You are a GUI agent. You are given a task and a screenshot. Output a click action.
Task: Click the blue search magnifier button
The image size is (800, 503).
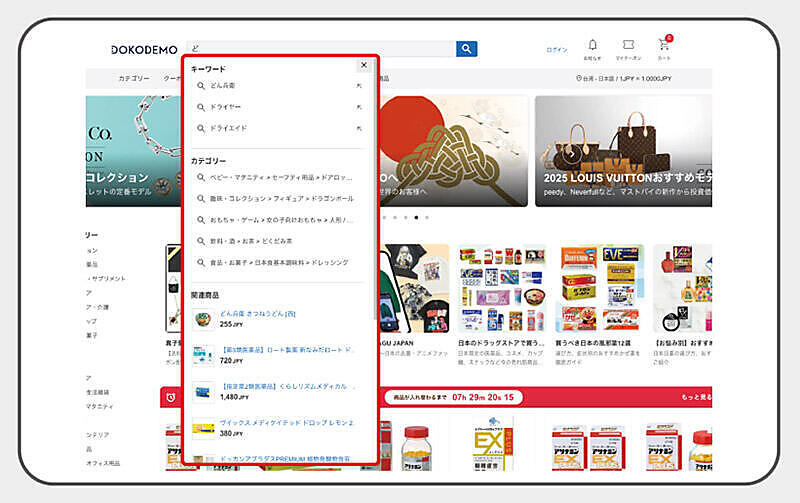pyautogui.click(x=466, y=49)
